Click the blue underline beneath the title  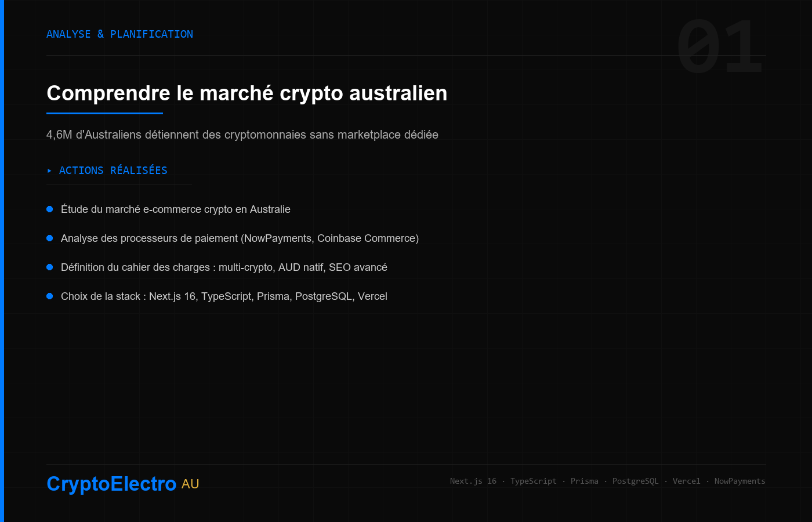point(104,113)
